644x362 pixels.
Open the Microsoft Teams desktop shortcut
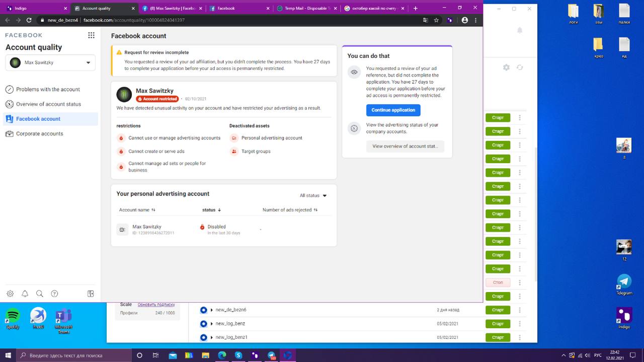tap(63, 321)
